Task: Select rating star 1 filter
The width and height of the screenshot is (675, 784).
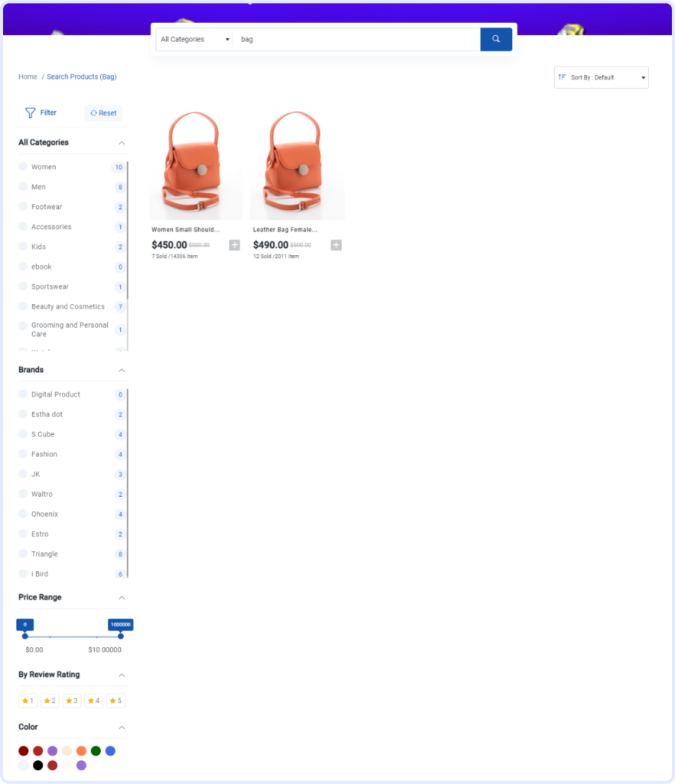Action: tap(28, 701)
